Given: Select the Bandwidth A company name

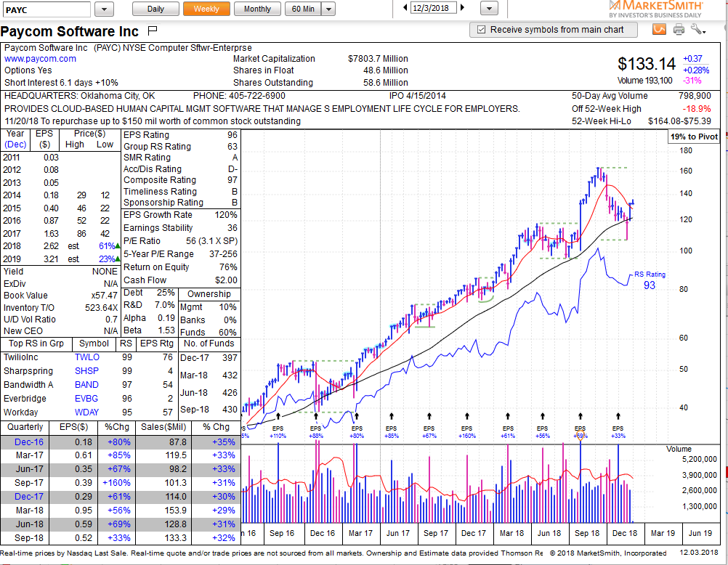Looking at the screenshot, I should tap(28, 385).
